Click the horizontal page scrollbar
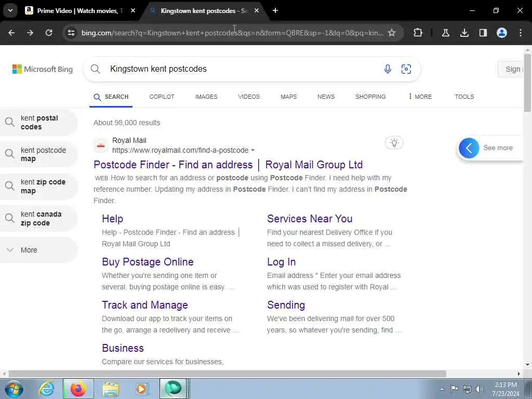532x399 pixels. (228, 374)
